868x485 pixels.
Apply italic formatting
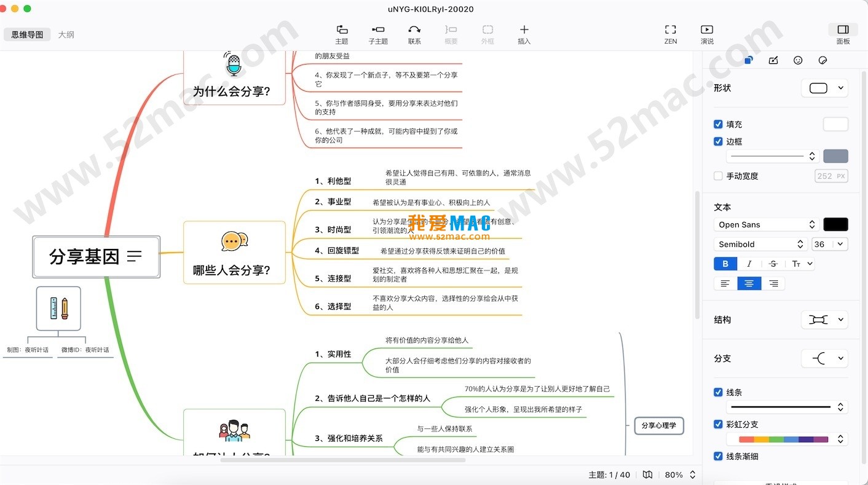pos(749,264)
